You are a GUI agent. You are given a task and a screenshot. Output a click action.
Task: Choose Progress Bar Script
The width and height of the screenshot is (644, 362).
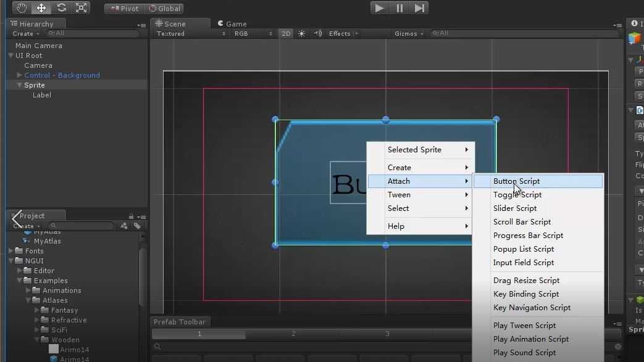pyautogui.click(x=538, y=235)
